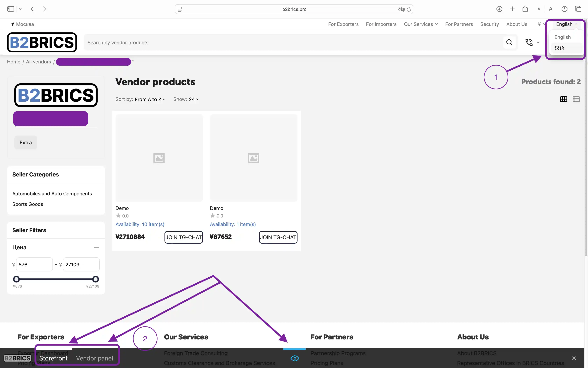Expand the phone contacts chevron
Screen dimensions: 588x368
pos(538,42)
